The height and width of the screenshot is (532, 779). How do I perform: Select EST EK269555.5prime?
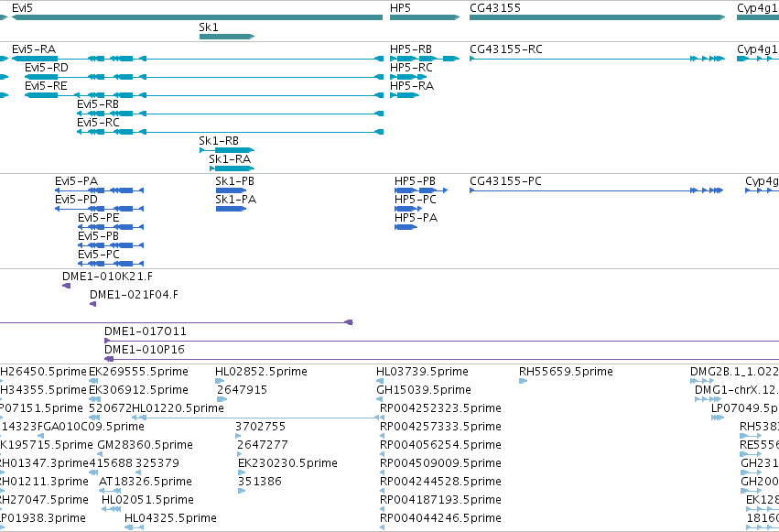tap(138, 372)
